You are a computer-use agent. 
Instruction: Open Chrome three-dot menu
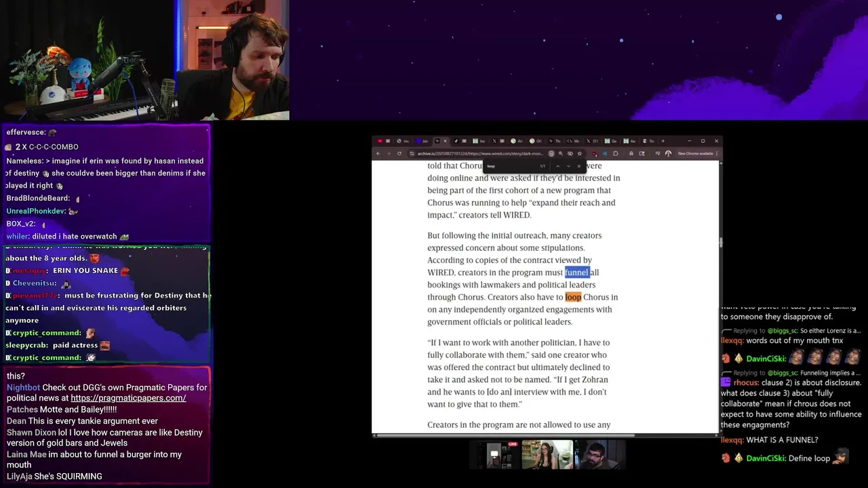(x=716, y=153)
